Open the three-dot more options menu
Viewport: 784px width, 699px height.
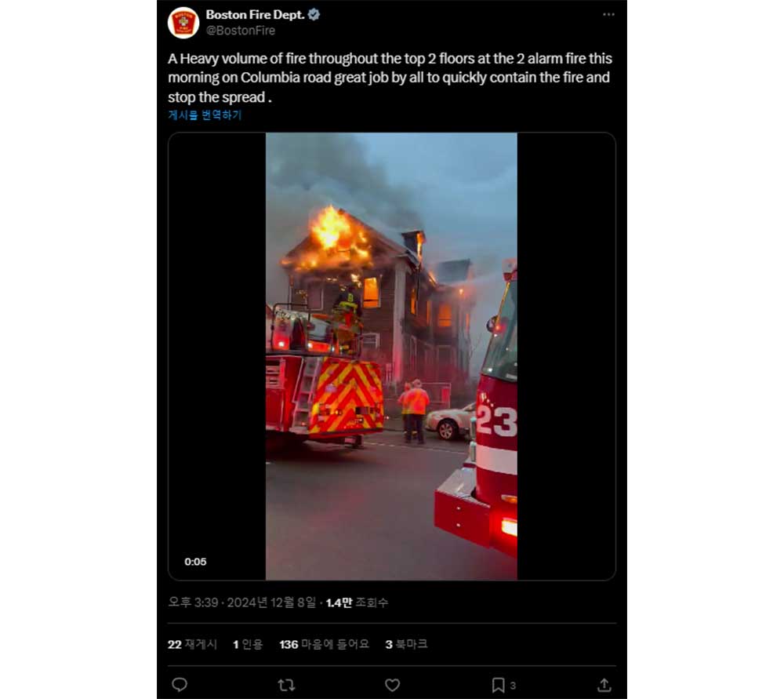[x=608, y=14]
